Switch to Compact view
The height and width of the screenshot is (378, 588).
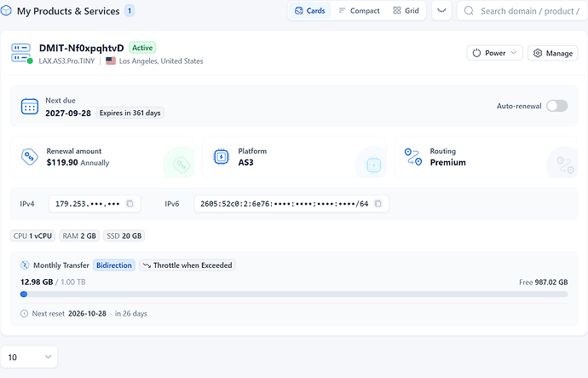pos(359,11)
